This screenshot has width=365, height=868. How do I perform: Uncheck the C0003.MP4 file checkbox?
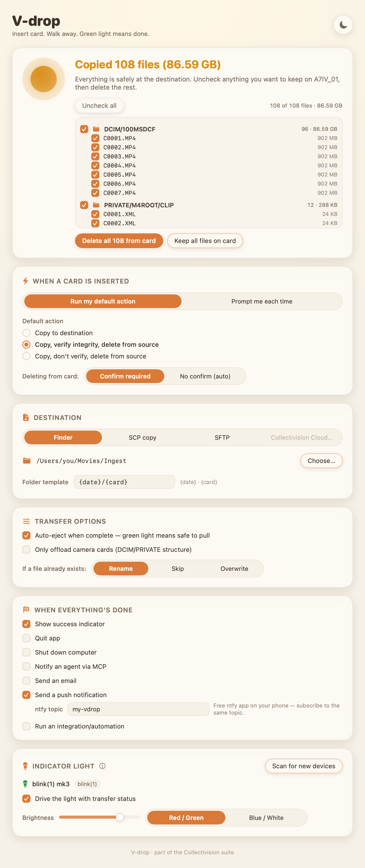click(95, 156)
